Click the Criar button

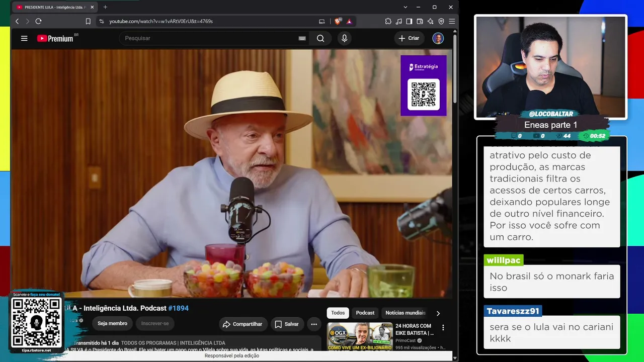[409, 38]
